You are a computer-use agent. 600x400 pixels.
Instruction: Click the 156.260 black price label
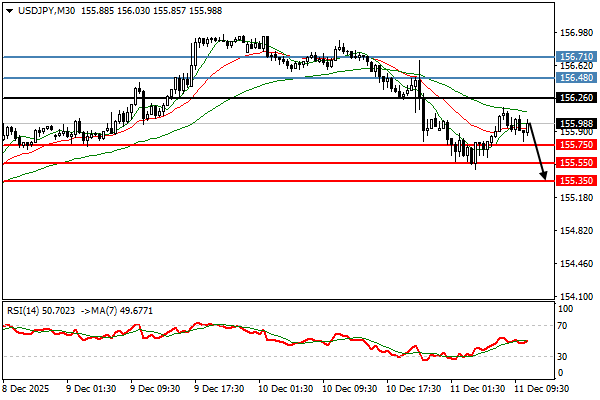[577, 98]
